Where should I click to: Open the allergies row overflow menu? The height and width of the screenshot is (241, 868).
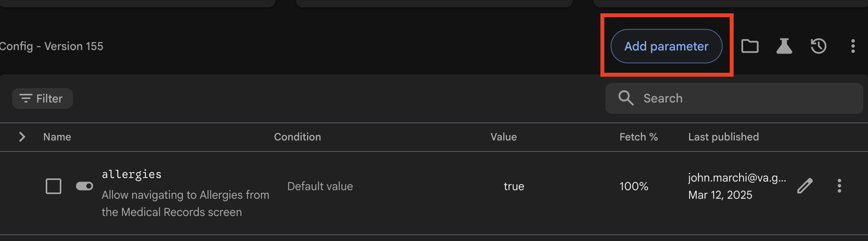(x=839, y=186)
